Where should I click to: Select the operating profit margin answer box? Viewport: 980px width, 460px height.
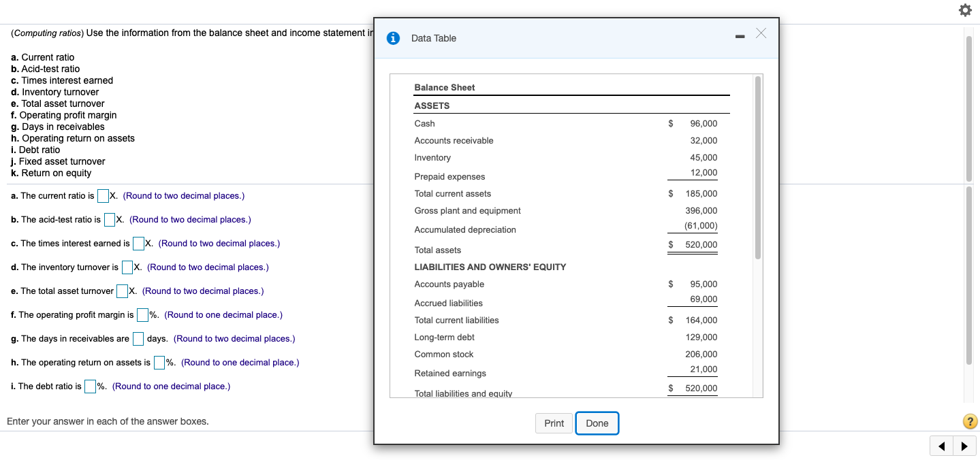tap(142, 314)
